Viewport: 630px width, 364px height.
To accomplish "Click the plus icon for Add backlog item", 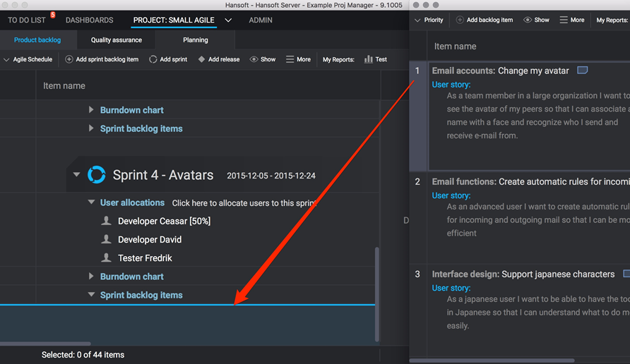I will tap(460, 20).
